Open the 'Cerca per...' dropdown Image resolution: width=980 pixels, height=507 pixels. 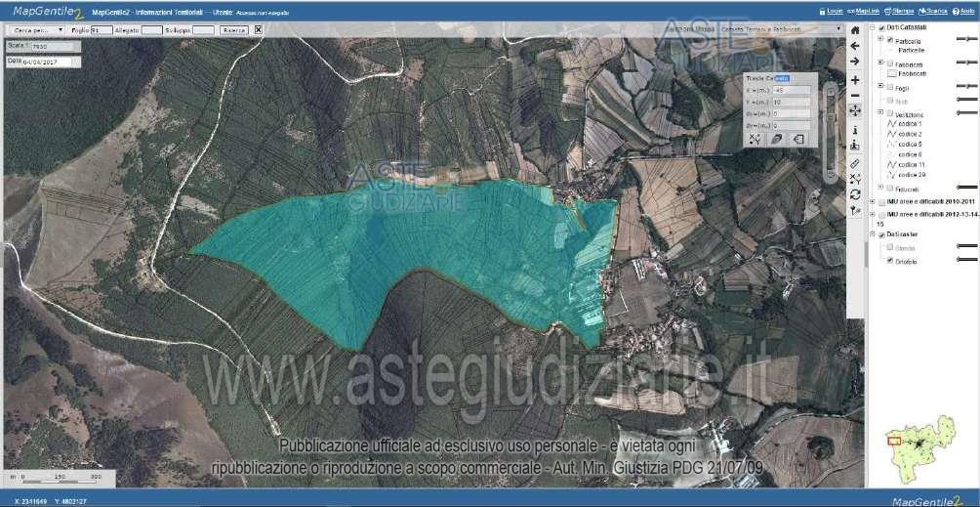click(34, 30)
